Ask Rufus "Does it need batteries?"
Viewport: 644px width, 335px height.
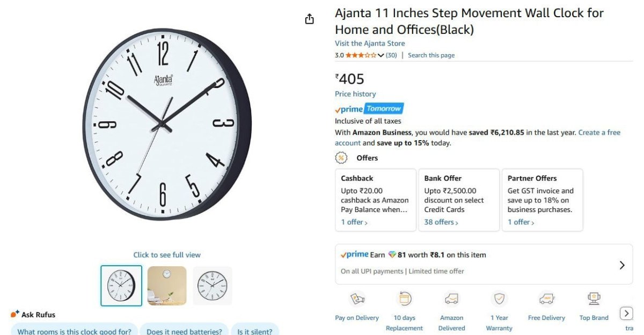pos(184,331)
